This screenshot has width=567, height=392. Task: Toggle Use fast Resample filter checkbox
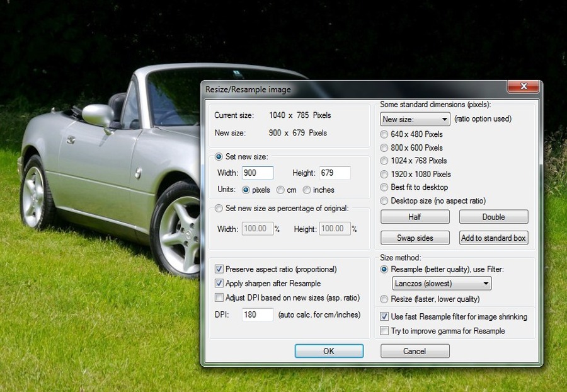tap(384, 316)
